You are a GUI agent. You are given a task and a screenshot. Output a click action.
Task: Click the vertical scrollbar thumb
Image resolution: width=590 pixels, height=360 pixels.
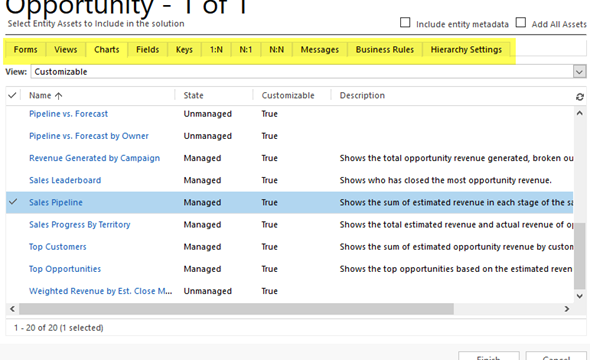pos(579,256)
